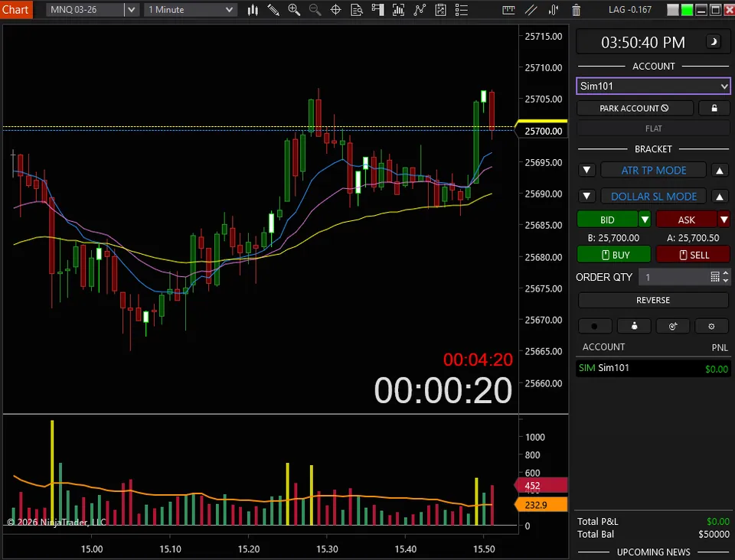Click the A: 25,700.50 ask price text
The image size is (735, 560).
click(x=693, y=238)
